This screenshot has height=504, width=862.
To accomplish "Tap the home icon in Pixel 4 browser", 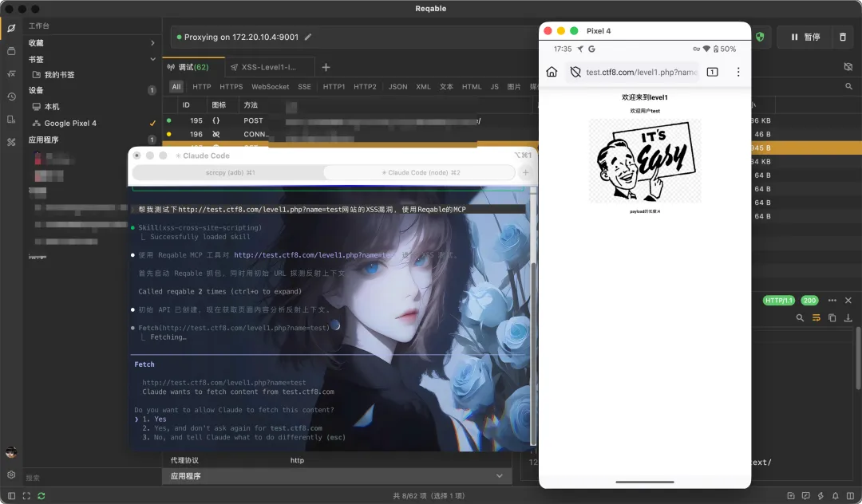I will pos(552,72).
